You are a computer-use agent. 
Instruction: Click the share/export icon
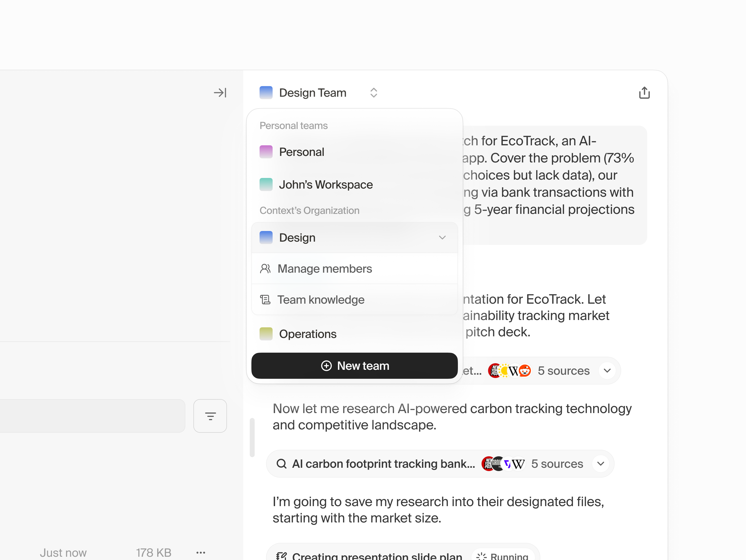click(x=644, y=93)
